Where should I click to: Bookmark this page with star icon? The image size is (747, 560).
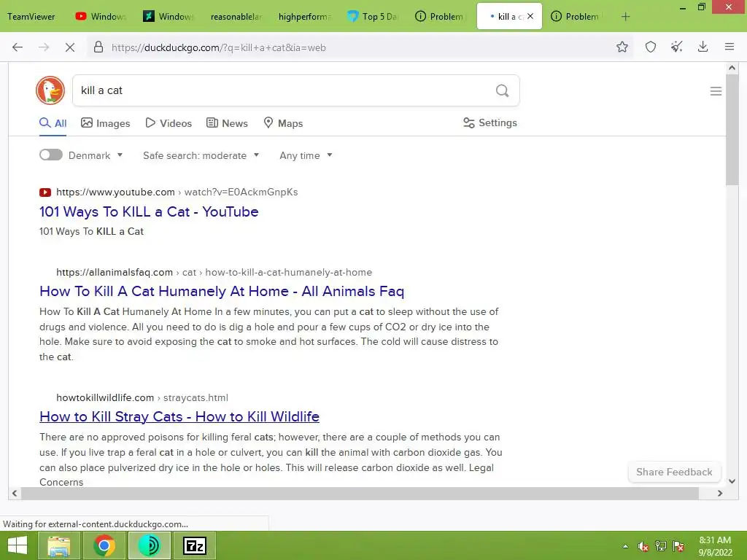click(622, 47)
